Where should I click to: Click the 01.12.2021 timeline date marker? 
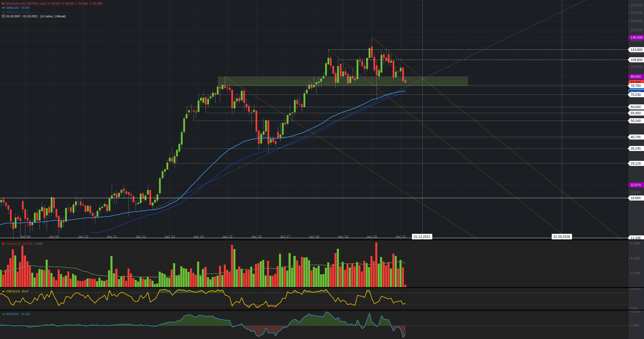point(422,237)
